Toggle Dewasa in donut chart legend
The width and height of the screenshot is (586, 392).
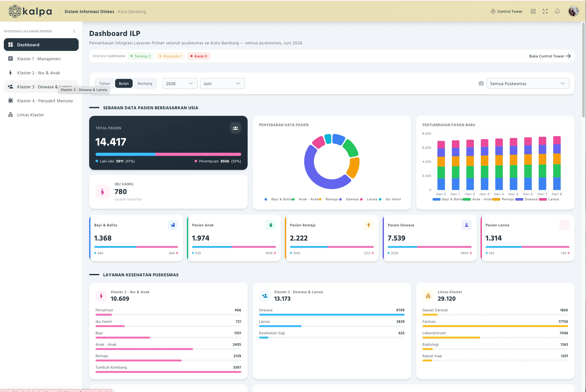[x=349, y=199]
